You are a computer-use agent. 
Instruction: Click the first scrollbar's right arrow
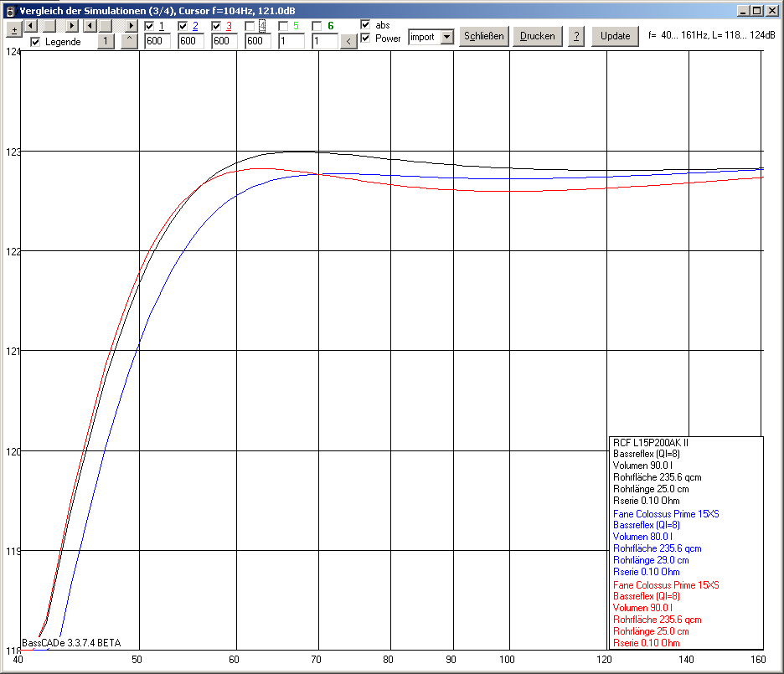(72, 25)
